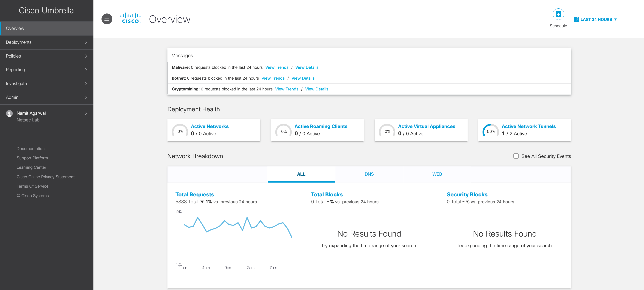Switch to the WEB tab
This screenshot has height=290, width=644.
coord(437,174)
